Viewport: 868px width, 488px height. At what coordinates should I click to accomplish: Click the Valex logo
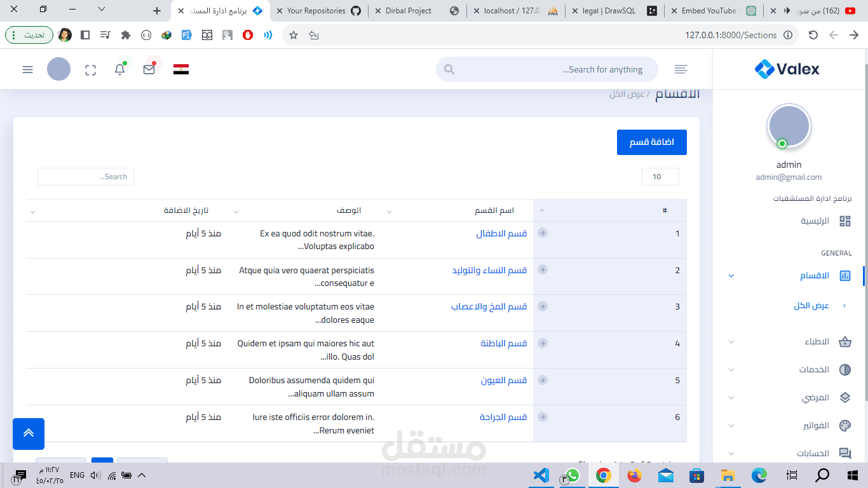[787, 69]
